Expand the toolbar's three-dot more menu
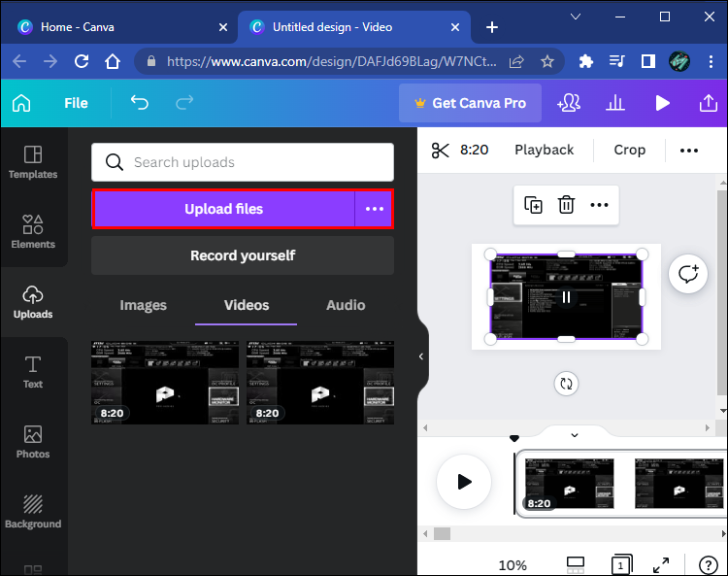This screenshot has width=728, height=576. point(689,150)
